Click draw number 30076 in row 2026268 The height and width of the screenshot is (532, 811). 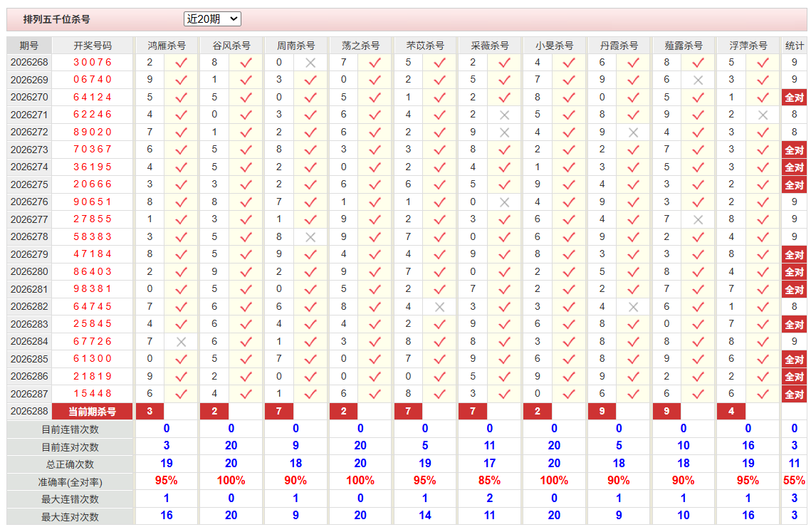click(x=93, y=62)
